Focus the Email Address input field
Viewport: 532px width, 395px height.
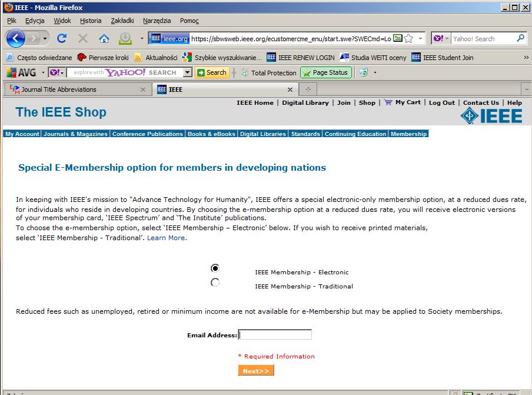pos(275,334)
